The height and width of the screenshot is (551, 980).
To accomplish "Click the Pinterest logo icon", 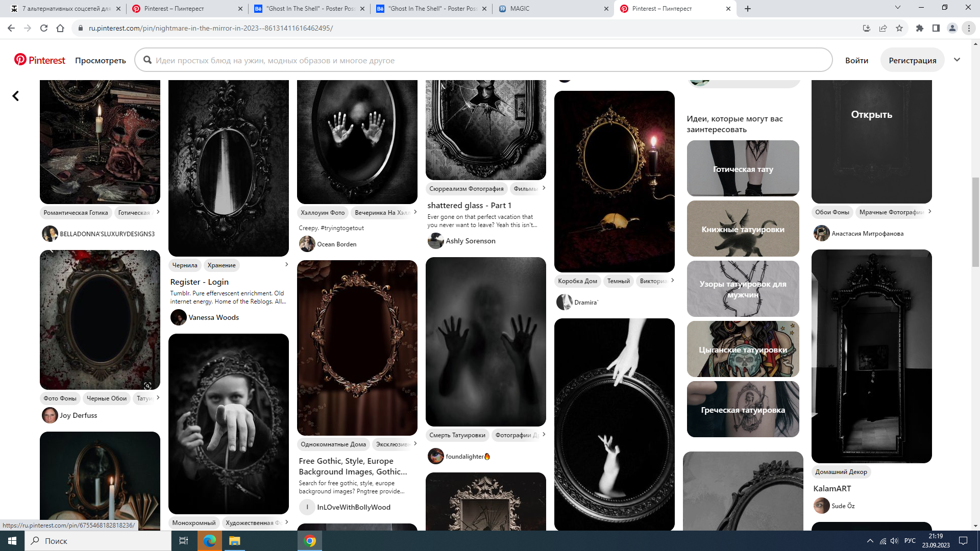I will (x=20, y=60).
